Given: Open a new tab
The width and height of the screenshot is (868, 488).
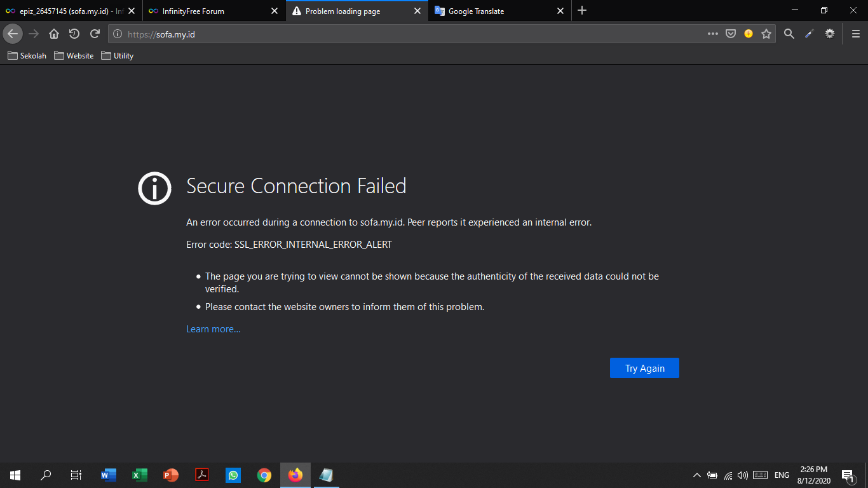Looking at the screenshot, I should 582,11.
